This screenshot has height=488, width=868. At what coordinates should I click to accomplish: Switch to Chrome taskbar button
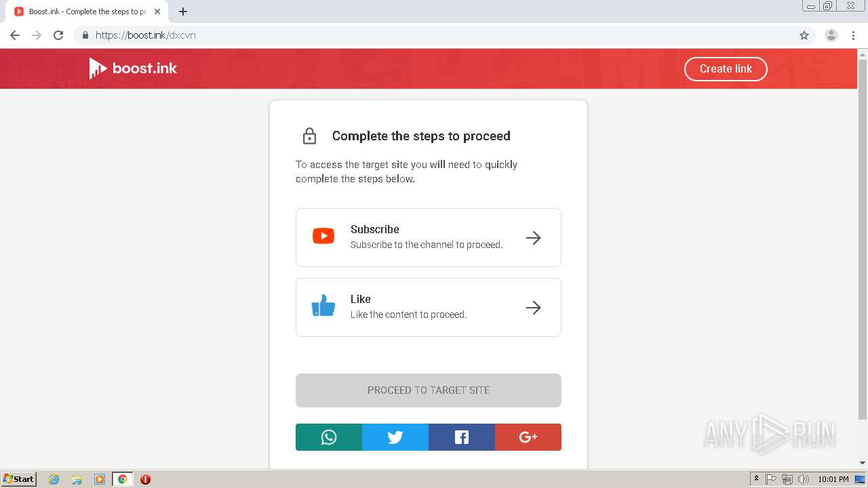(x=122, y=479)
